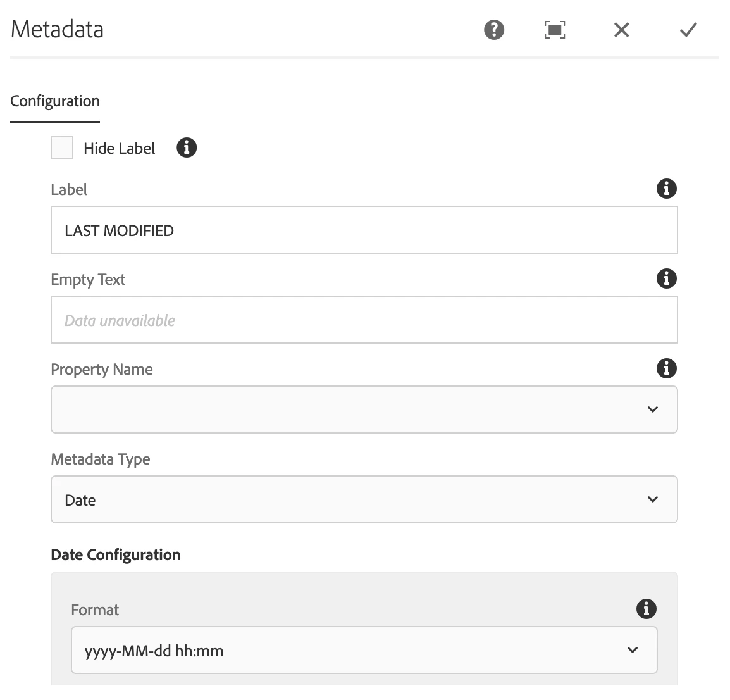Open the help question mark icon
The height and width of the screenshot is (700, 730).
(x=494, y=30)
